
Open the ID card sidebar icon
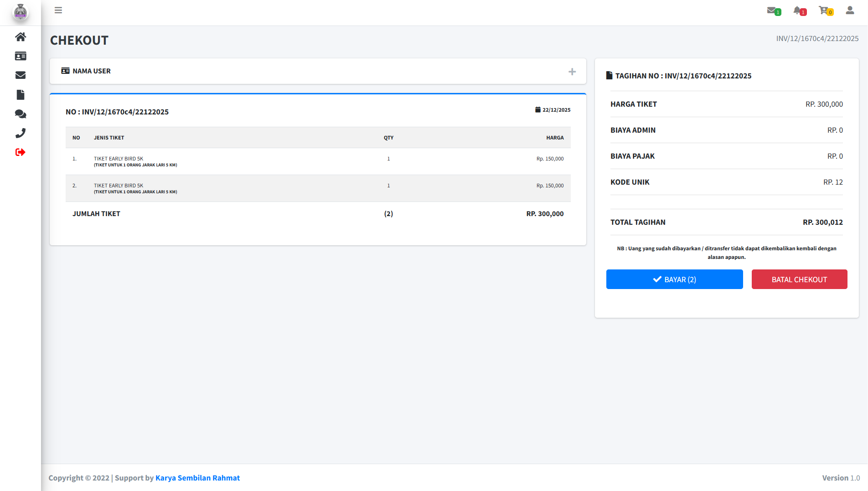pos(21,56)
